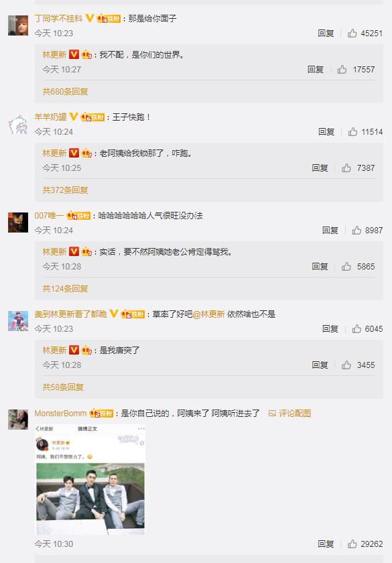
Task: Reply to 羊羊奶缇's comment
Action: [326, 132]
